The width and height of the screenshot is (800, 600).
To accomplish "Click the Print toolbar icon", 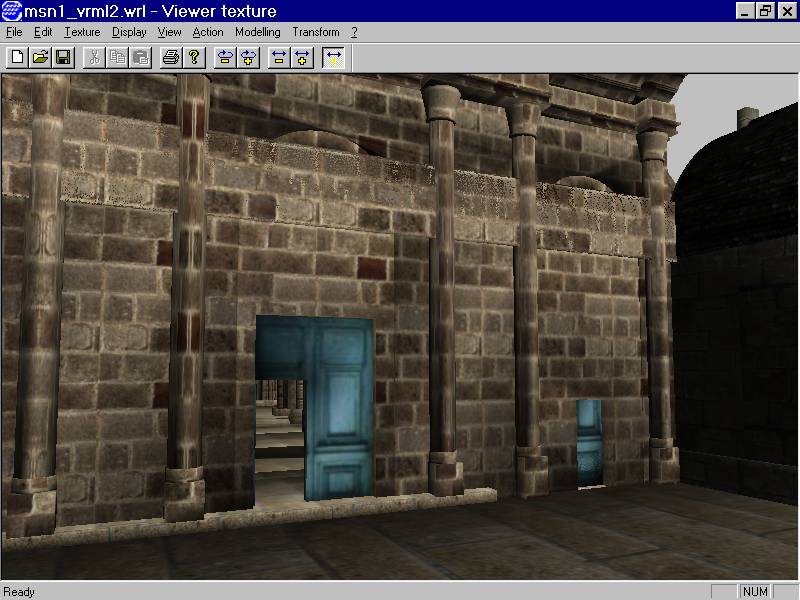I will coord(171,57).
